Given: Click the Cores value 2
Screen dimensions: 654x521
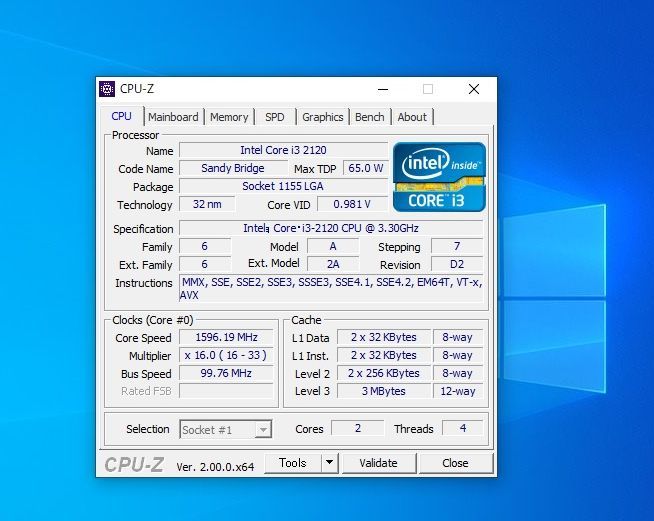Looking at the screenshot, I should click(x=357, y=428).
